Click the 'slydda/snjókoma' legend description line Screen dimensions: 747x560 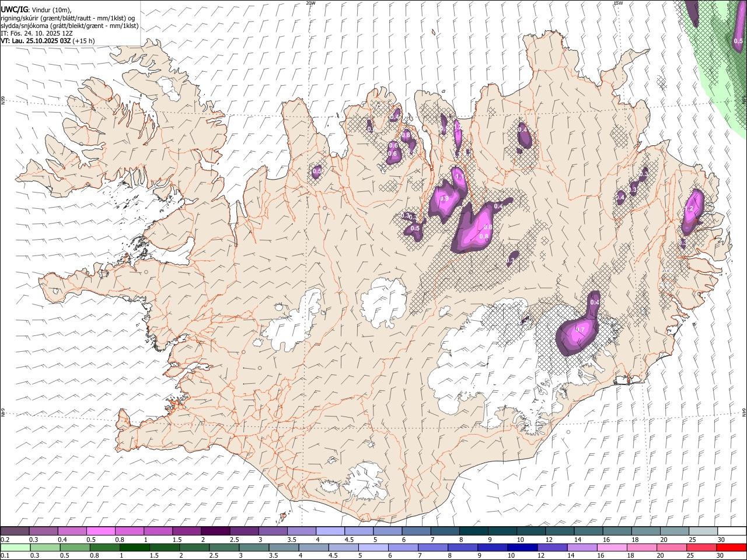pos(69,26)
